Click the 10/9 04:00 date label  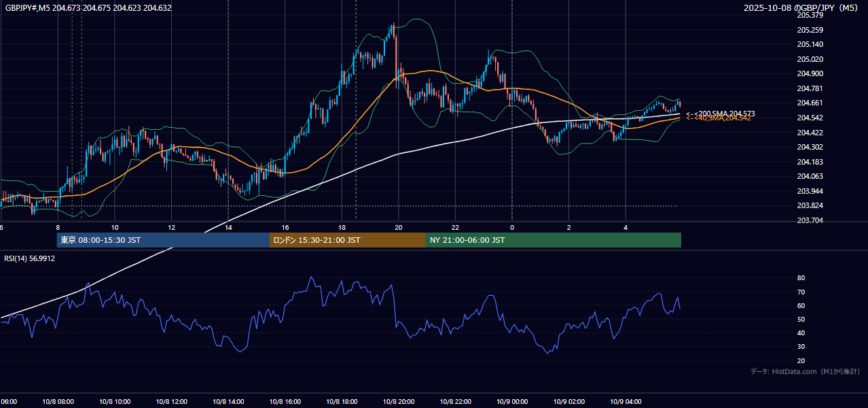pyautogui.click(x=626, y=401)
